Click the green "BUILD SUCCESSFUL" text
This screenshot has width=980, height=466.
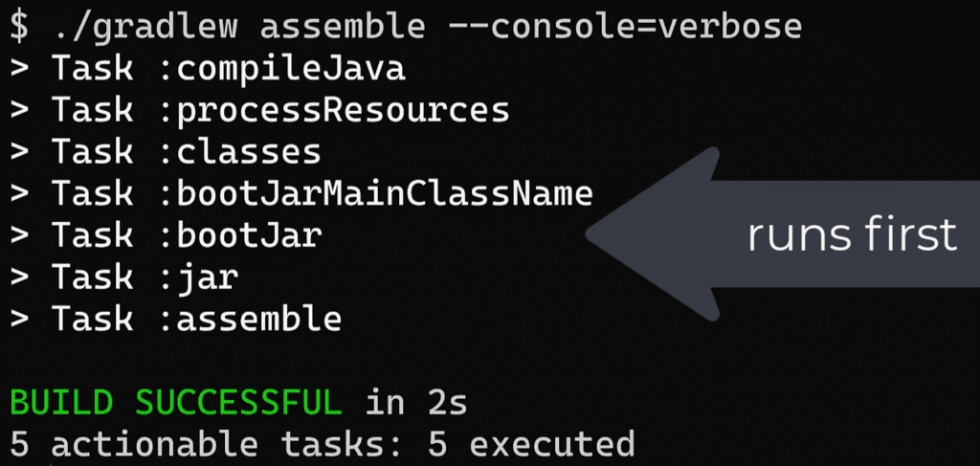176,403
